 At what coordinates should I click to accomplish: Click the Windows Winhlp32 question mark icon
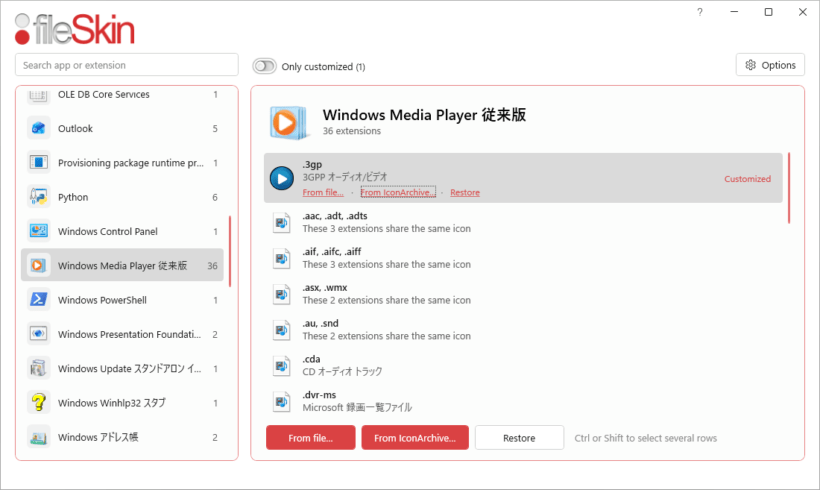pyautogui.click(x=38, y=402)
